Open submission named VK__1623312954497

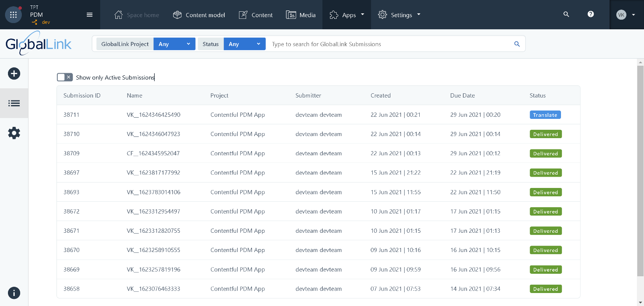153,211
